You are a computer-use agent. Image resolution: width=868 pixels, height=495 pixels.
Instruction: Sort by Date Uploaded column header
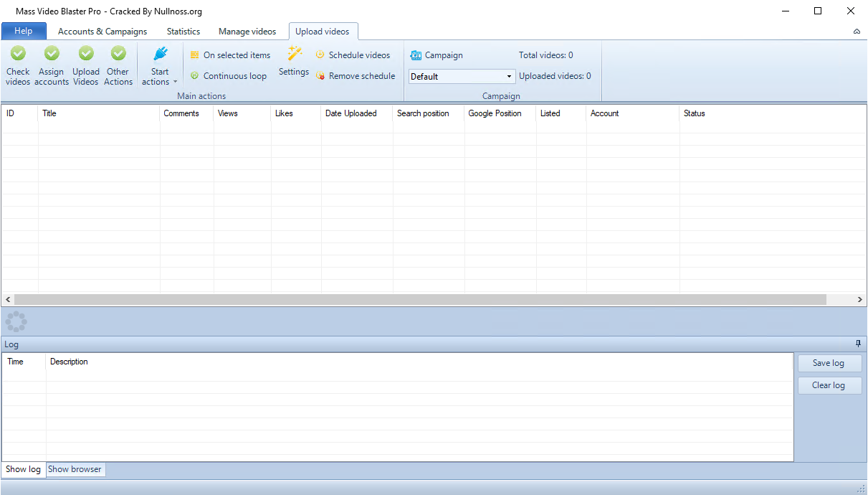click(x=357, y=113)
